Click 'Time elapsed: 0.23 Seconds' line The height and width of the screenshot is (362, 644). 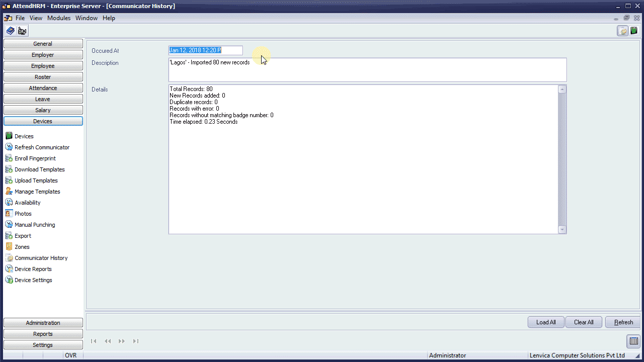tap(204, 122)
